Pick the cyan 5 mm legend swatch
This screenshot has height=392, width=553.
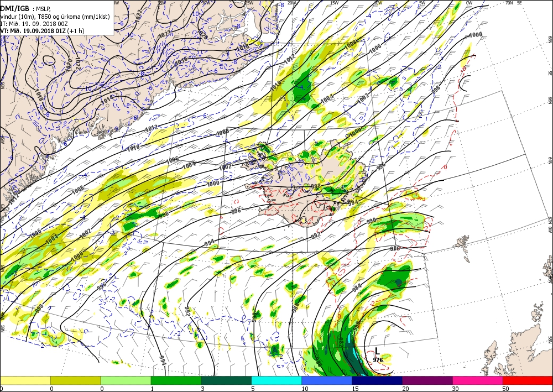coord(276,380)
